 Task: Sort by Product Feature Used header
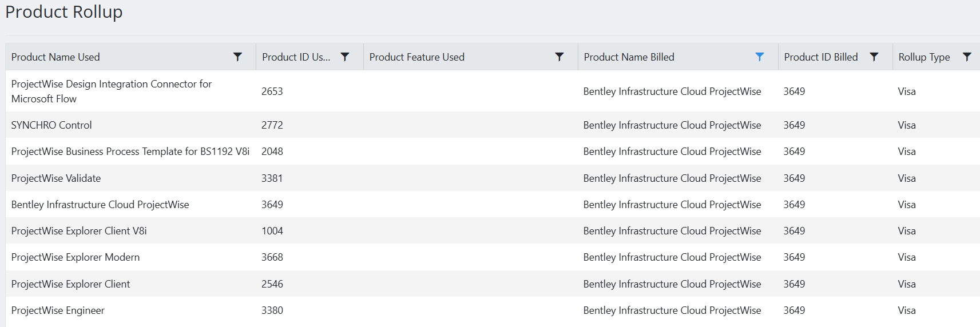point(416,57)
